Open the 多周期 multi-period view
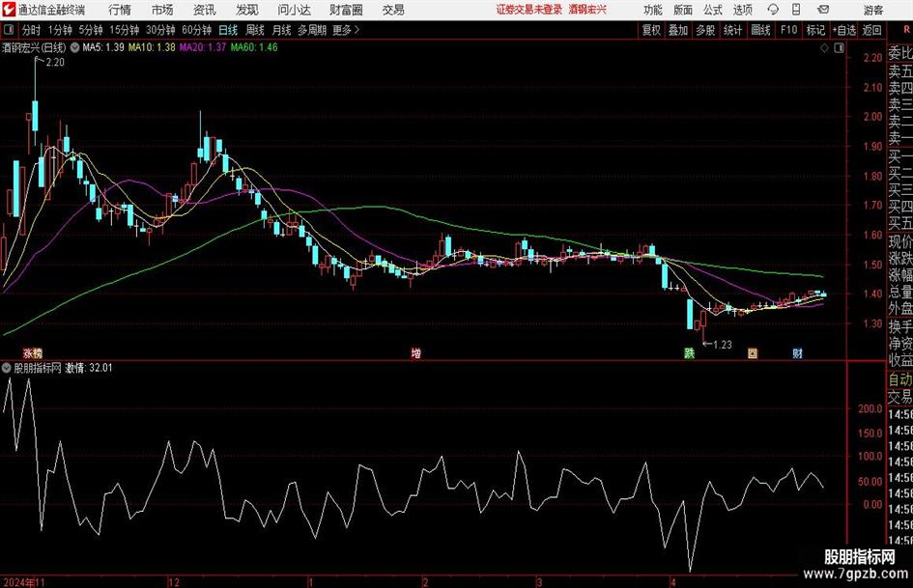The height and width of the screenshot is (588, 913). tap(312, 30)
